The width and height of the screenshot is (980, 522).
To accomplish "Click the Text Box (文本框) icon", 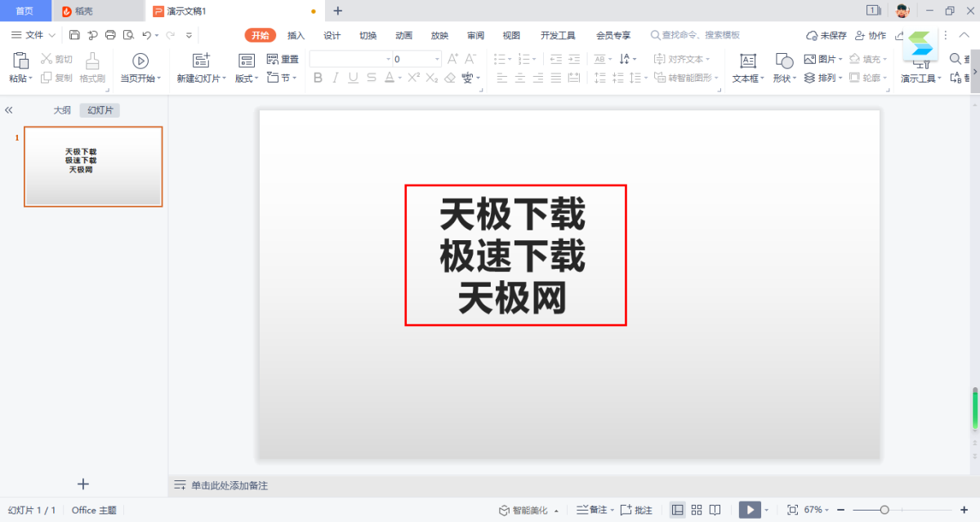I will click(747, 60).
